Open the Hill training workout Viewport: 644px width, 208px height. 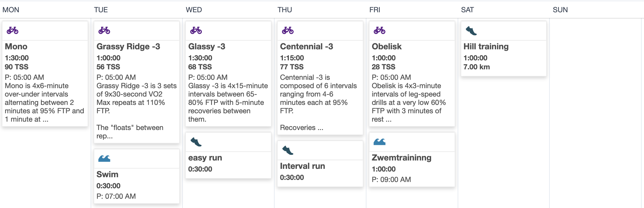[x=486, y=47]
